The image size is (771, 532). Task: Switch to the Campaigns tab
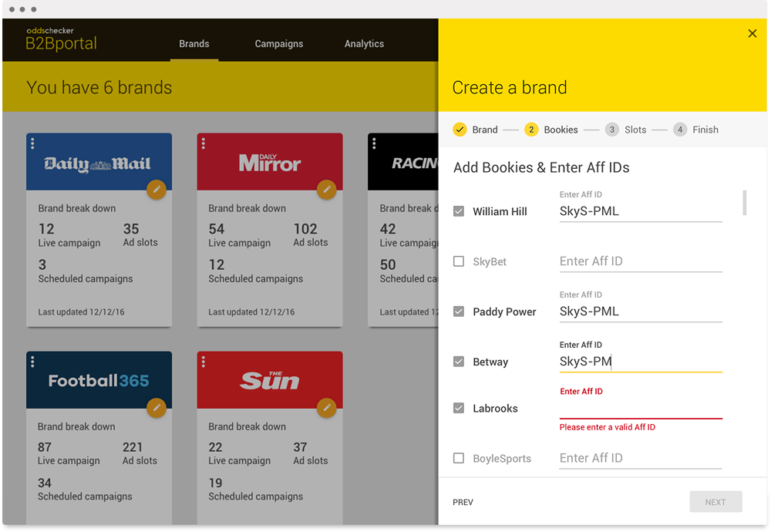pos(279,44)
